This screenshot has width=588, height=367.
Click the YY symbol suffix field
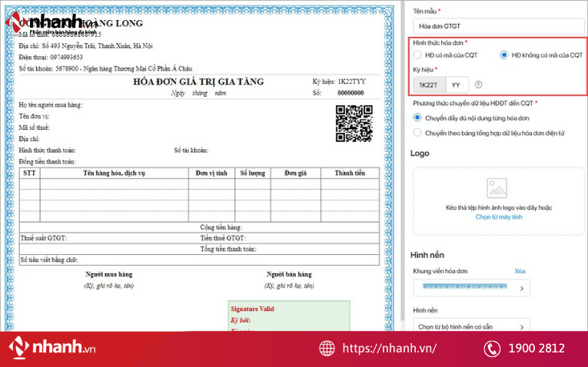pyautogui.click(x=457, y=85)
